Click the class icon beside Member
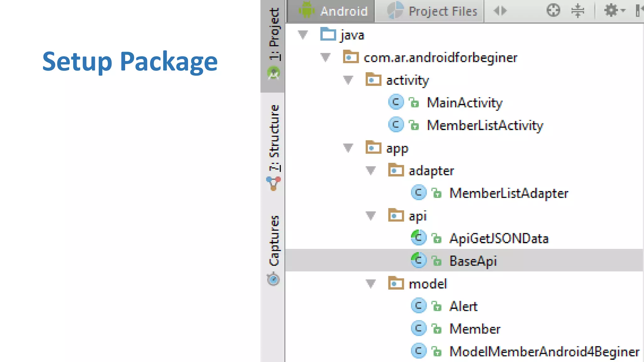 [419, 328]
